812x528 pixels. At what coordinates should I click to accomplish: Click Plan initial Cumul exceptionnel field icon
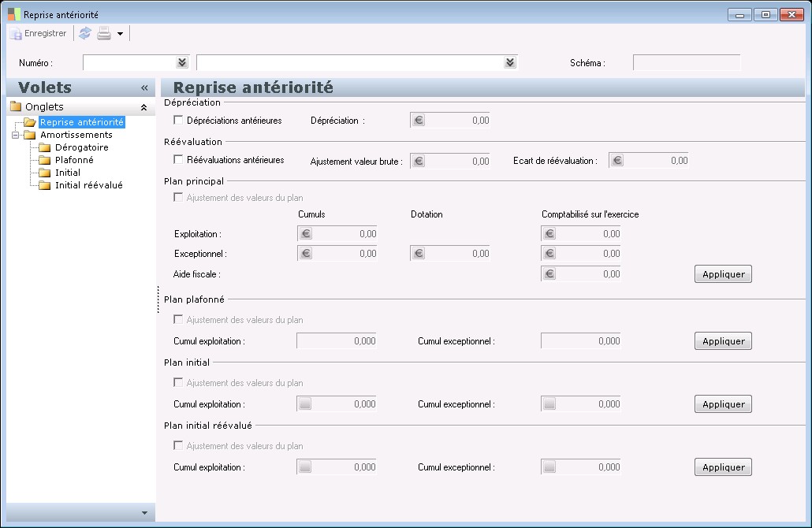coord(549,403)
